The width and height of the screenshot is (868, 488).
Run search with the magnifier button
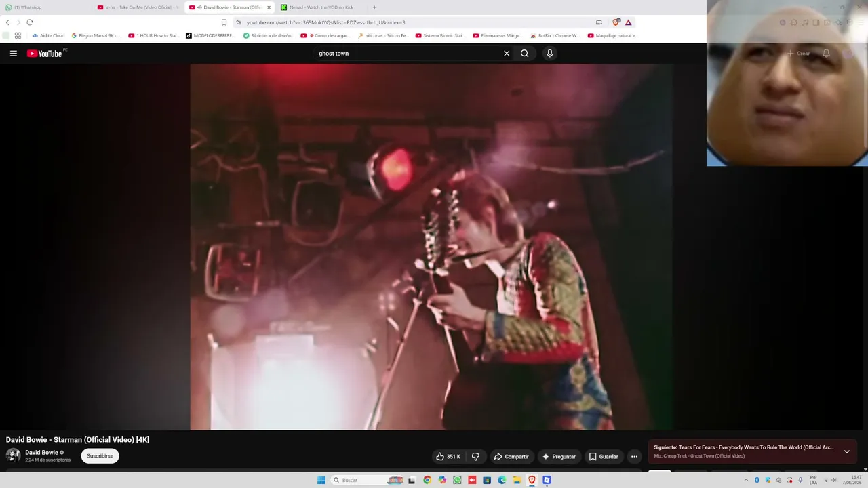tap(525, 54)
